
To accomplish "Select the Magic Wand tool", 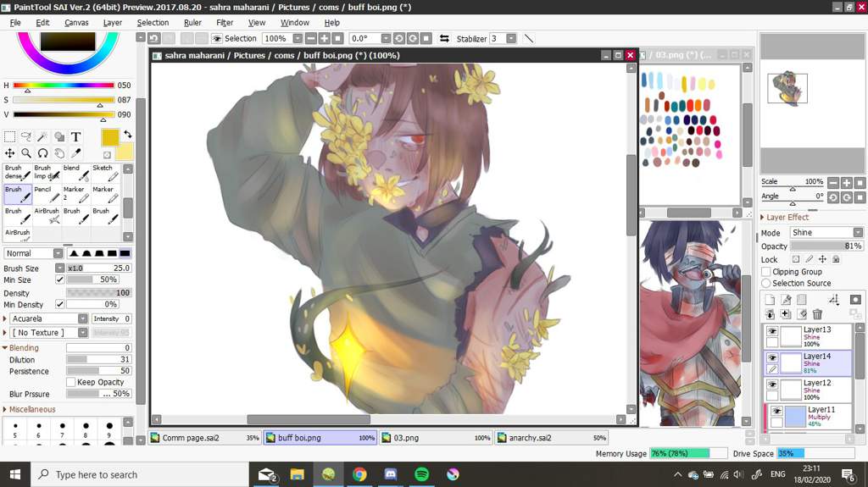I will click(x=42, y=136).
